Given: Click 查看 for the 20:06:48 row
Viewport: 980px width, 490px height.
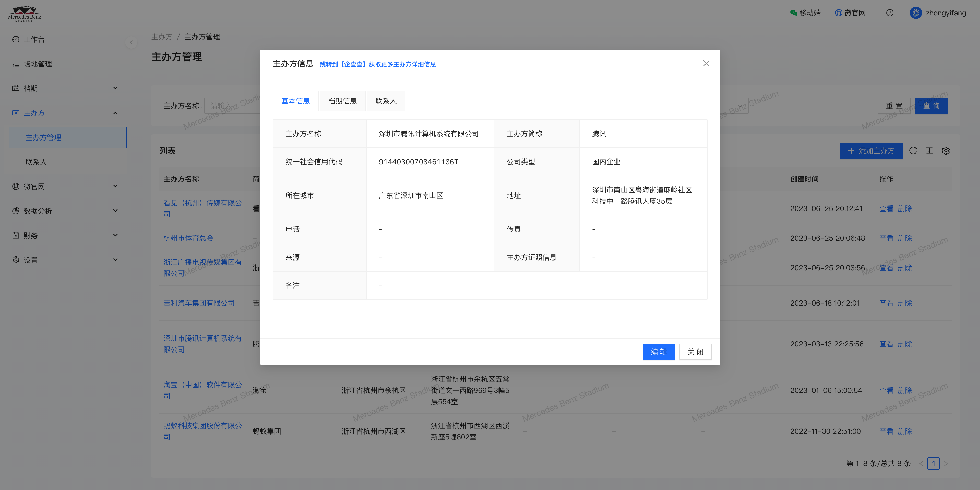Looking at the screenshot, I should pyautogui.click(x=886, y=238).
